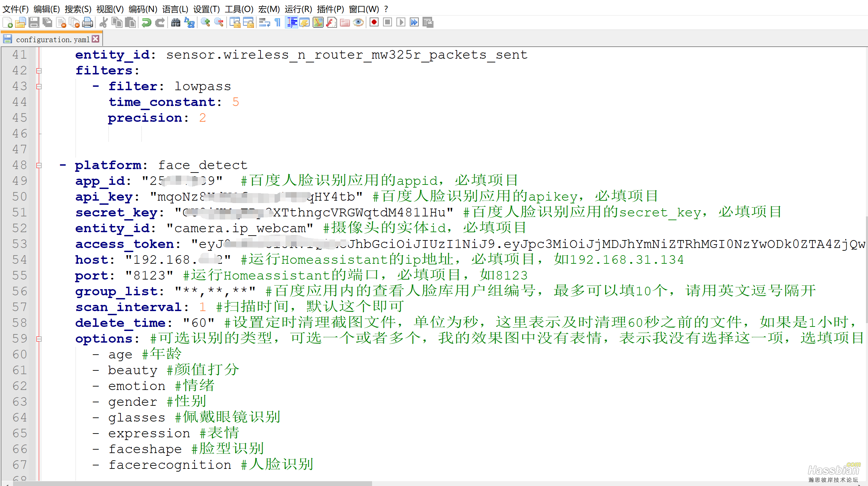Collapse the platform face_detect block at line 48
868x486 pixels.
tap(39, 165)
